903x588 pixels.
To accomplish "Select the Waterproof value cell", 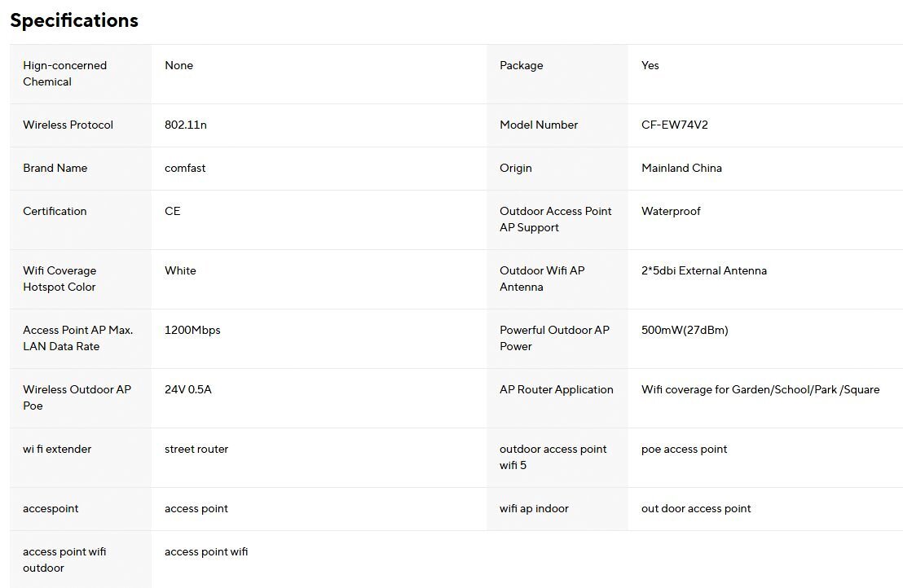I will point(671,211).
